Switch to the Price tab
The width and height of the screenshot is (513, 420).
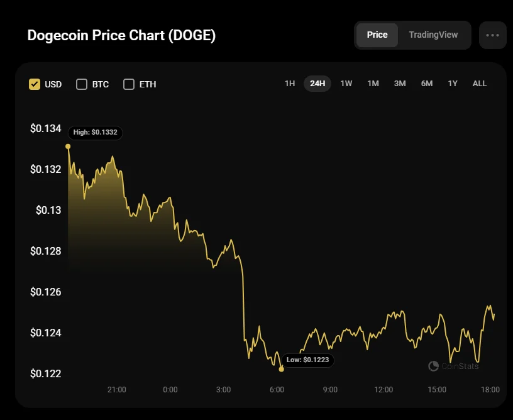pyautogui.click(x=377, y=35)
